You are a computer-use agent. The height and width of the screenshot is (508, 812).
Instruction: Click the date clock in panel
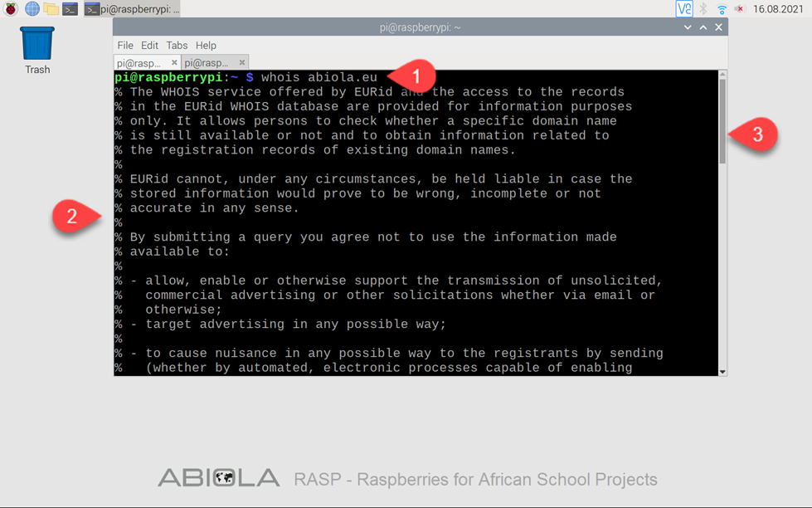point(778,9)
